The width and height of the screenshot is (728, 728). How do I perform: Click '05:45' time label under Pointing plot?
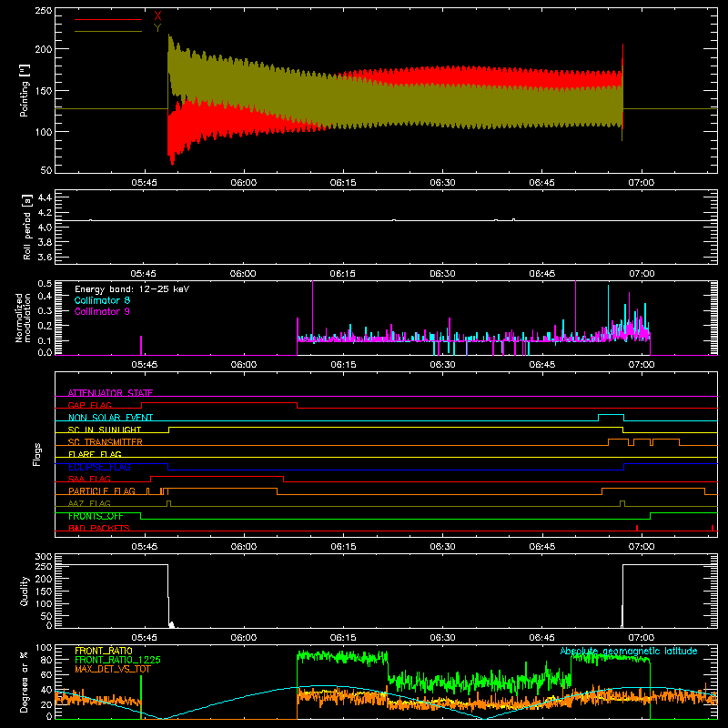click(145, 183)
